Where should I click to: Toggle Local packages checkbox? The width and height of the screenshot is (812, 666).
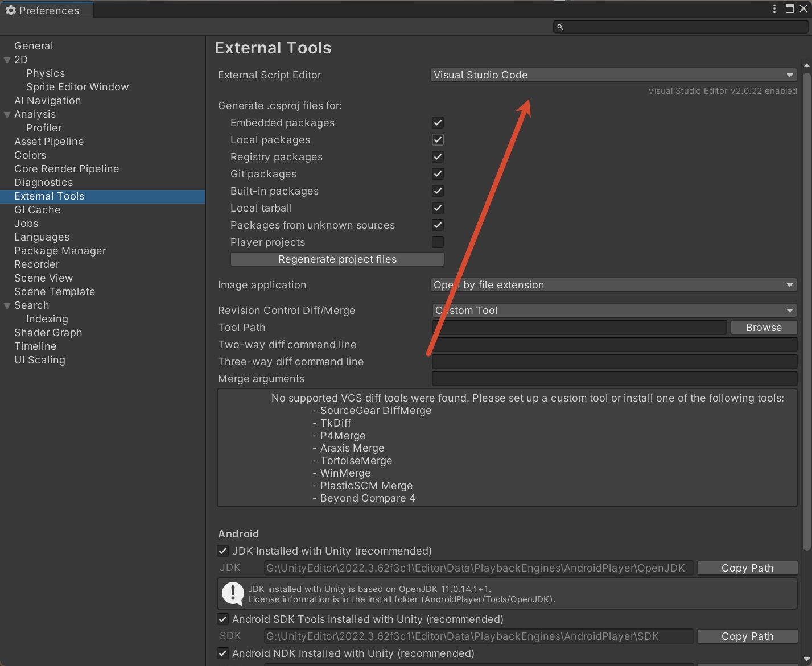click(438, 140)
